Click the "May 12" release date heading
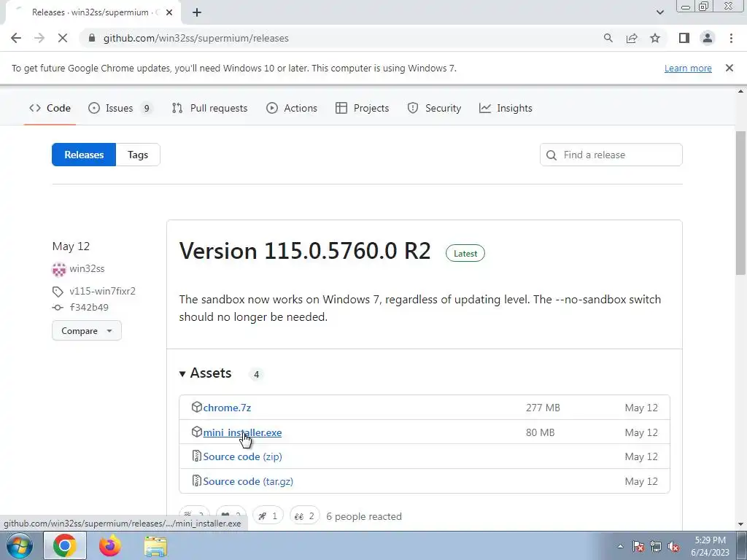This screenshot has width=747, height=560. tap(71, 246)
